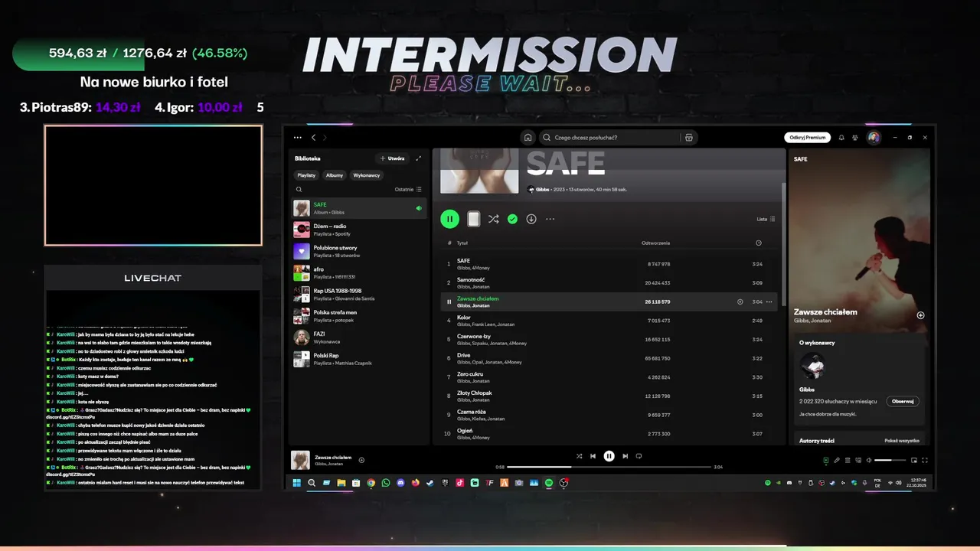The image size is (980, 551).
Task: Open more options dots for SAFE album
Action: 550,219
